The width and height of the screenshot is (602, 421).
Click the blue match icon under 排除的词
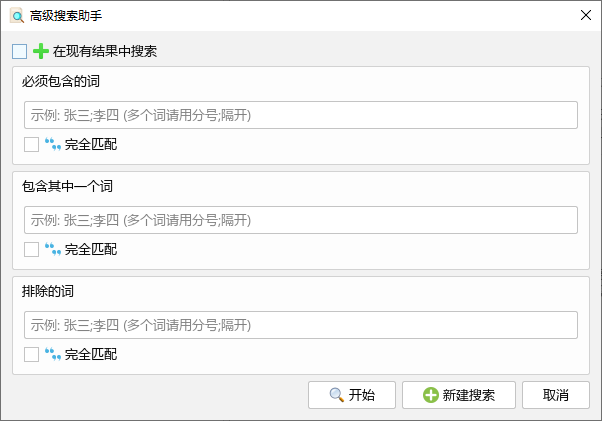tap(53, 354)
